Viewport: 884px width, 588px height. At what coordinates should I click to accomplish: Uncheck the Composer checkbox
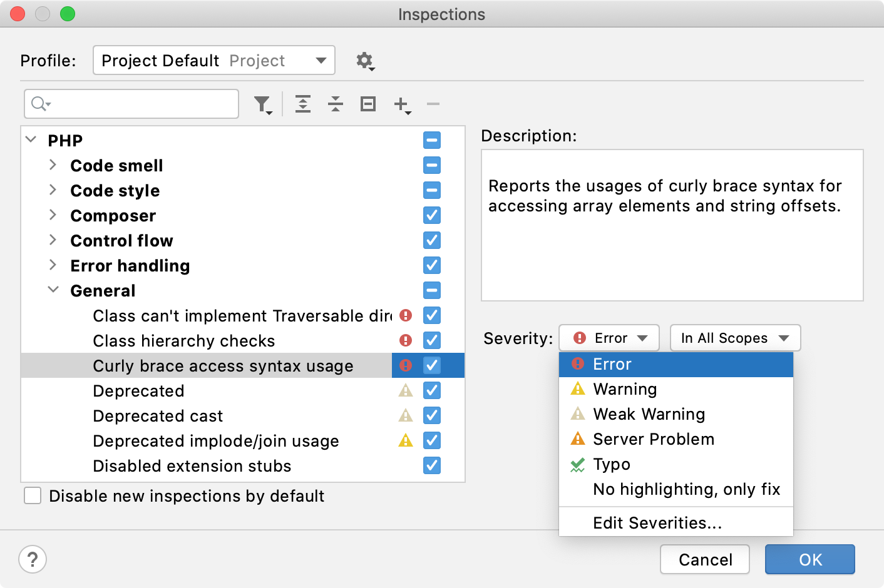432,215
